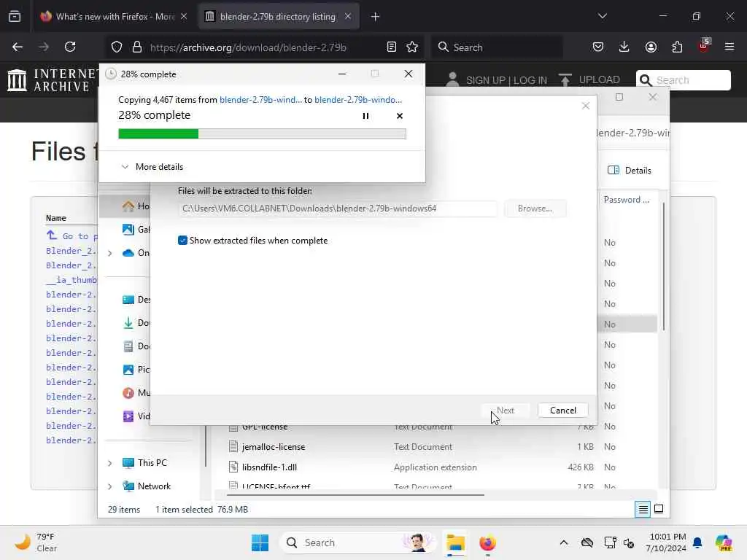Screen dimensions: 747x560
Task: Cancel the copy with the X button
Action: (x=399, y=116)
